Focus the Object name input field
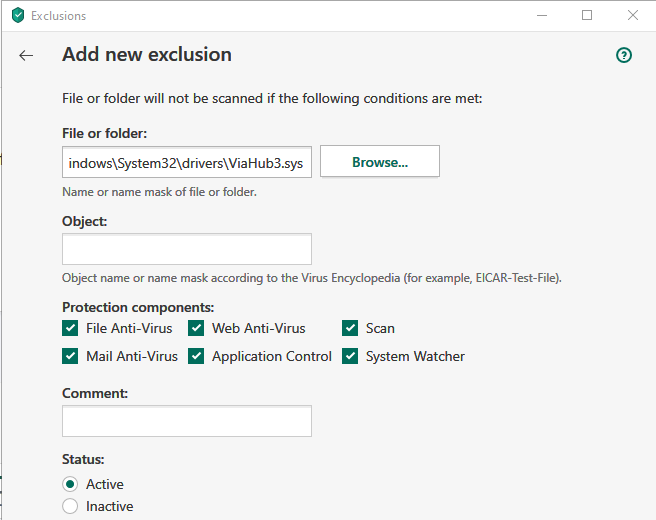The height and width of the screenshot is (520, 656). click(186, 249)
